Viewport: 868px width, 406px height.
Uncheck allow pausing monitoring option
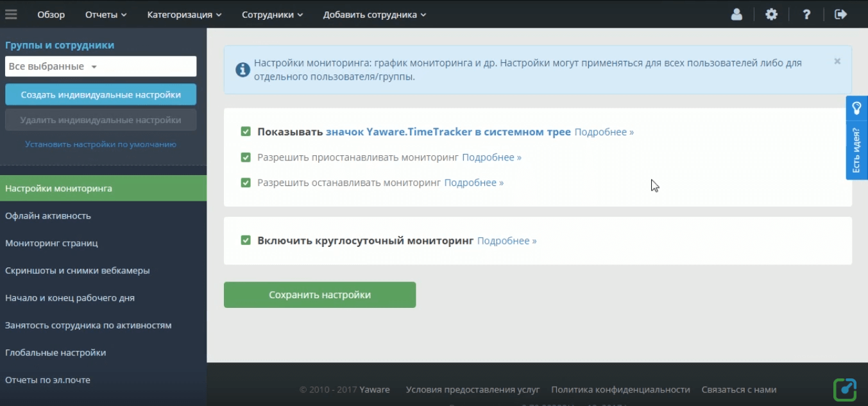(x=246, y=157)
